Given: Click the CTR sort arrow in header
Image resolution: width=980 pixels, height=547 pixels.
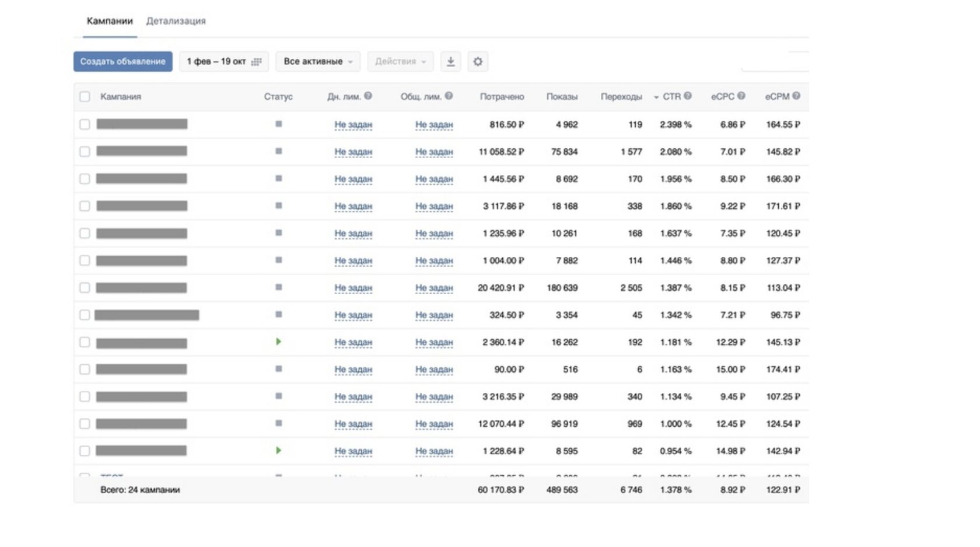Looking at the screenshot, I should 656,97.
